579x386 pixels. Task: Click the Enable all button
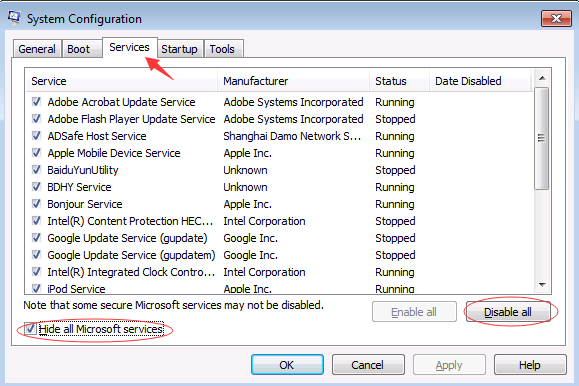[x=414, y=312]
